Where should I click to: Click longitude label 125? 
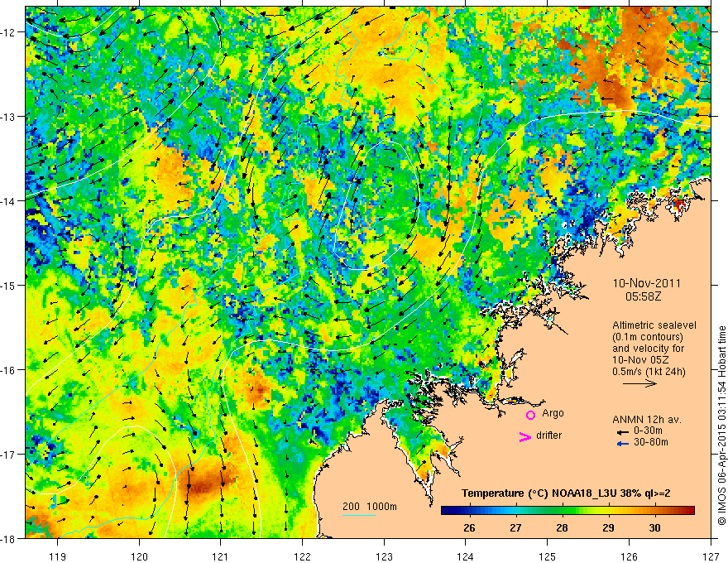[x=548, y=556]
